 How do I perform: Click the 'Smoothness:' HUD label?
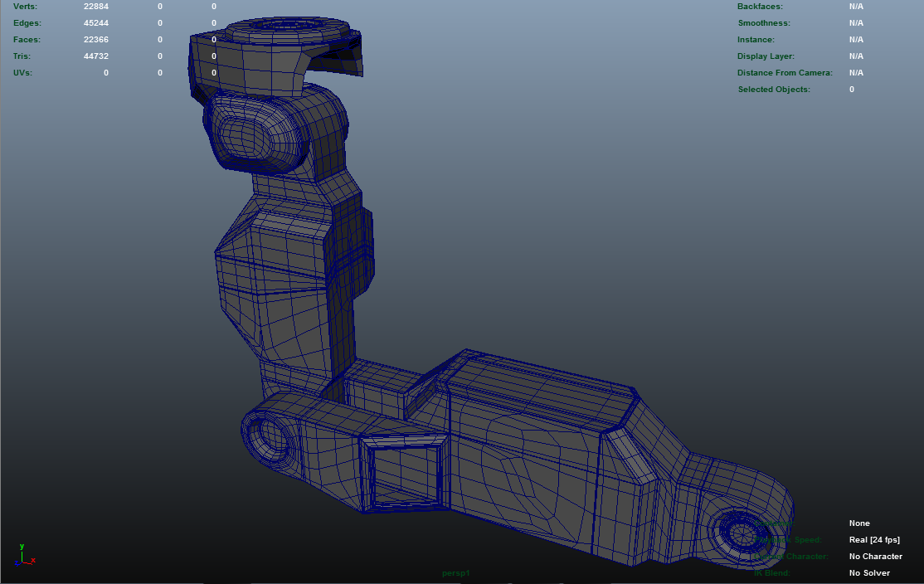[764, 23]
